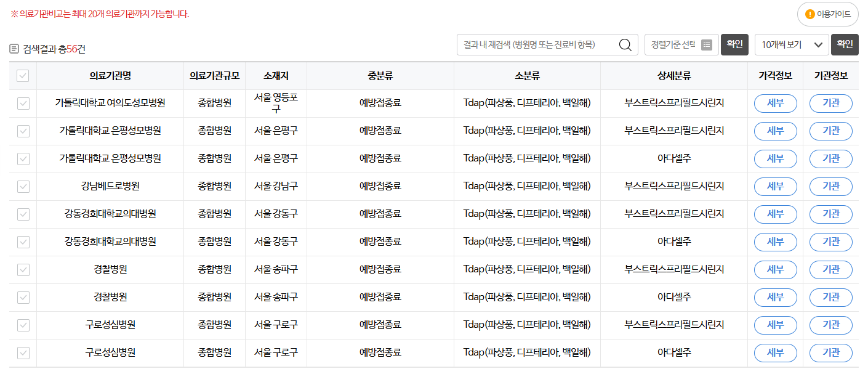Click 기관 for 경찰병원 부스트릭스프리필드시린지 row
Image resolution: width=868 pixels, height=374 pixels.
coord(830,270)
